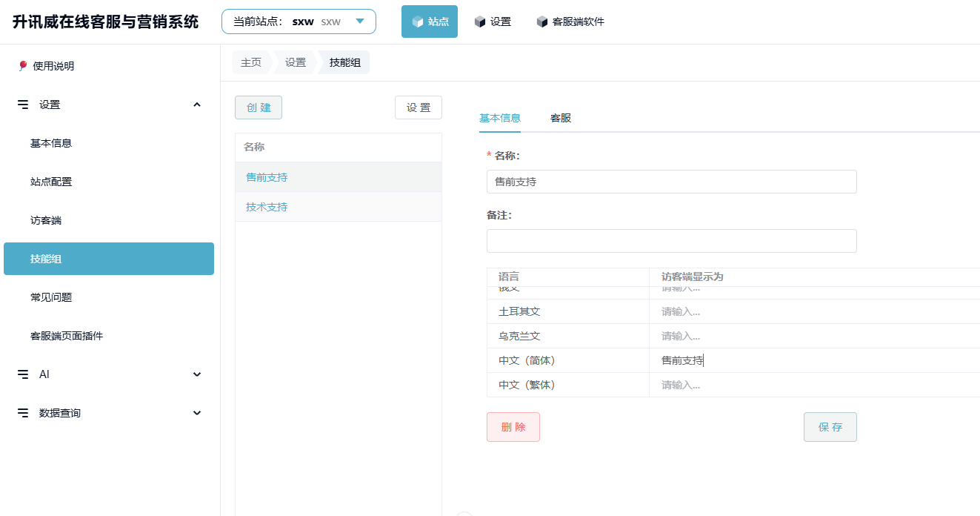Select the 基本信息 tab
This screenshot has width=980, height=516.
pos(500,118)
